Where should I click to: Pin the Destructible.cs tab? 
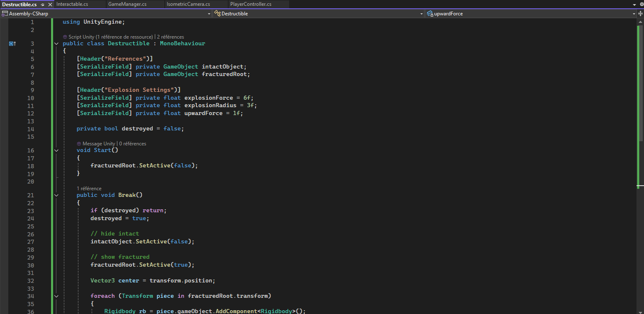click(42, 5)
